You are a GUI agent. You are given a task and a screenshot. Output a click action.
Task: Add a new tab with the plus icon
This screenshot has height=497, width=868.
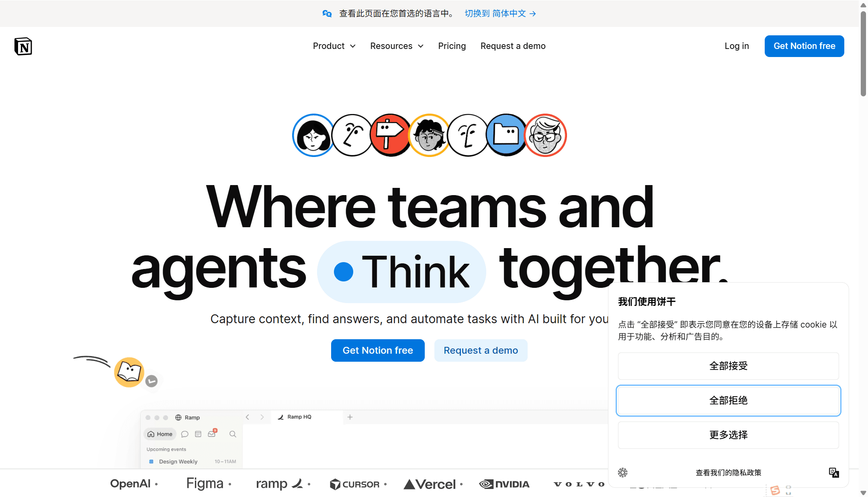click(x=350, y=417)
